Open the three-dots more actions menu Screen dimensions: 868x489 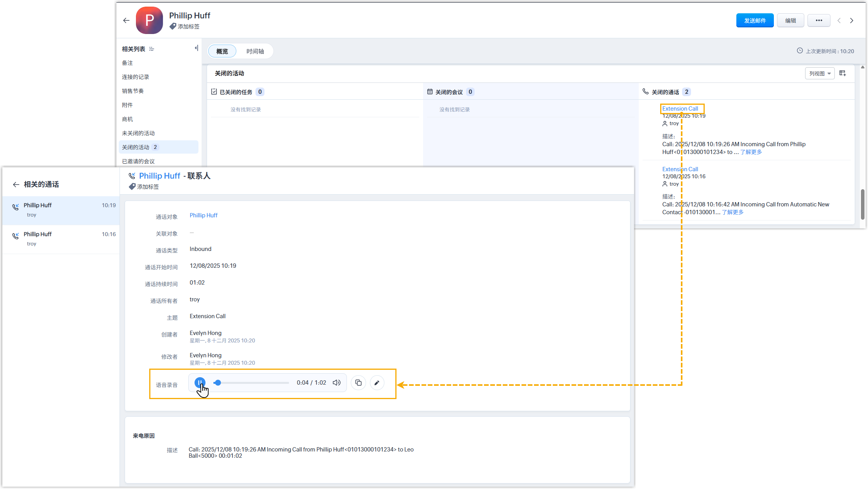[819, 20]
